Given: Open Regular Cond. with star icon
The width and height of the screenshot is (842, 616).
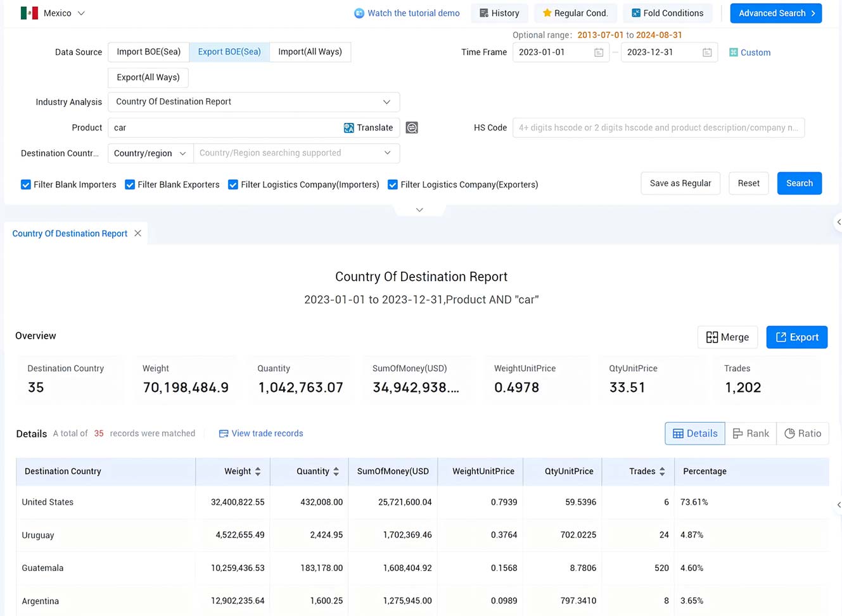Looking at the screenshot, I should (575, 13).
